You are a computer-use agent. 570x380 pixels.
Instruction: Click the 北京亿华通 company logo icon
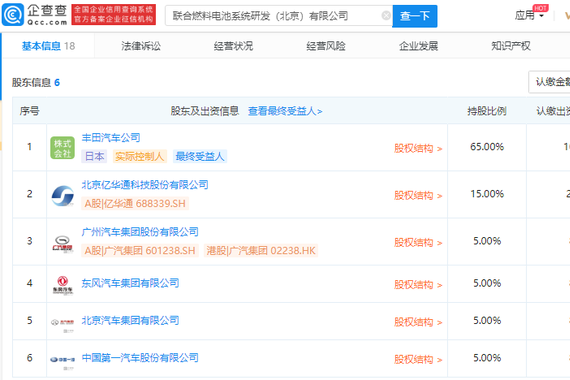click(63, 196)
